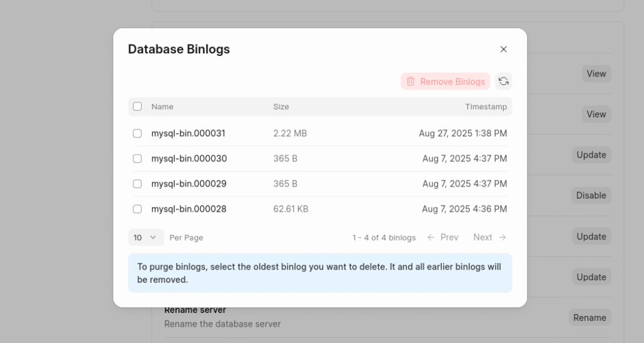Toggle the select-all binlogs checkbox
Image resolution: width=644 pixels, height=343 pixels.
coord(137,107)
